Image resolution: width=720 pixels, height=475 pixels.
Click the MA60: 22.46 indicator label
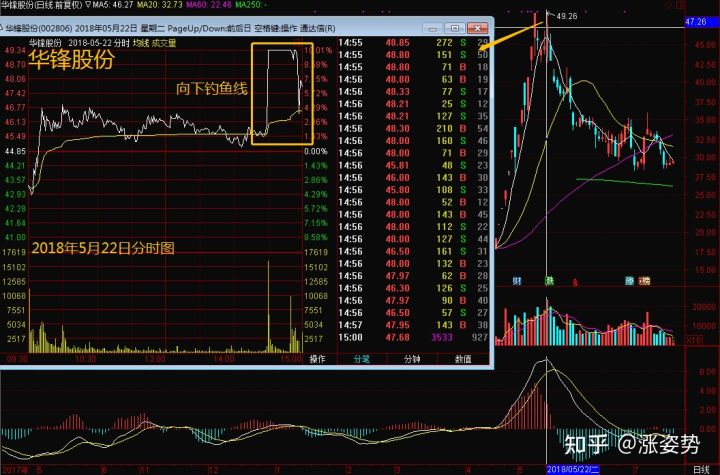pyautogui.click(x=208, y=5)
